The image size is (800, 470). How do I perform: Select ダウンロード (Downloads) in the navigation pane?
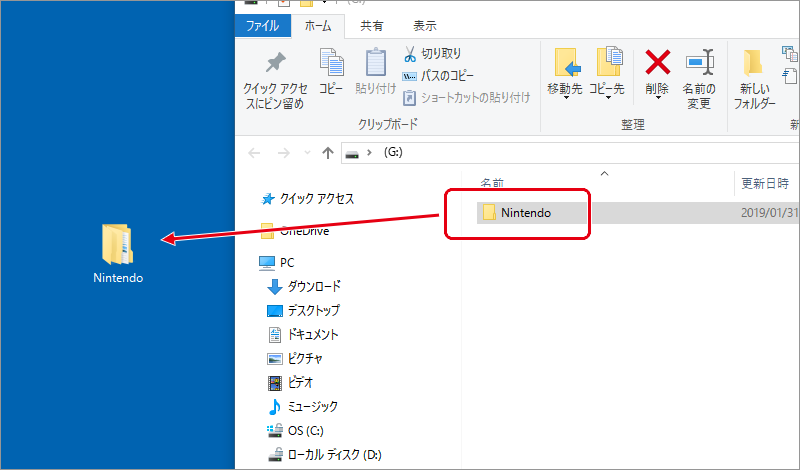click(313, 286)
